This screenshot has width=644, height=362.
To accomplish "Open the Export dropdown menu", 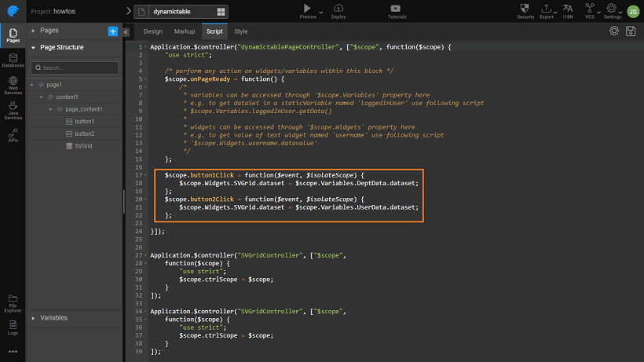I will [547, 9].
